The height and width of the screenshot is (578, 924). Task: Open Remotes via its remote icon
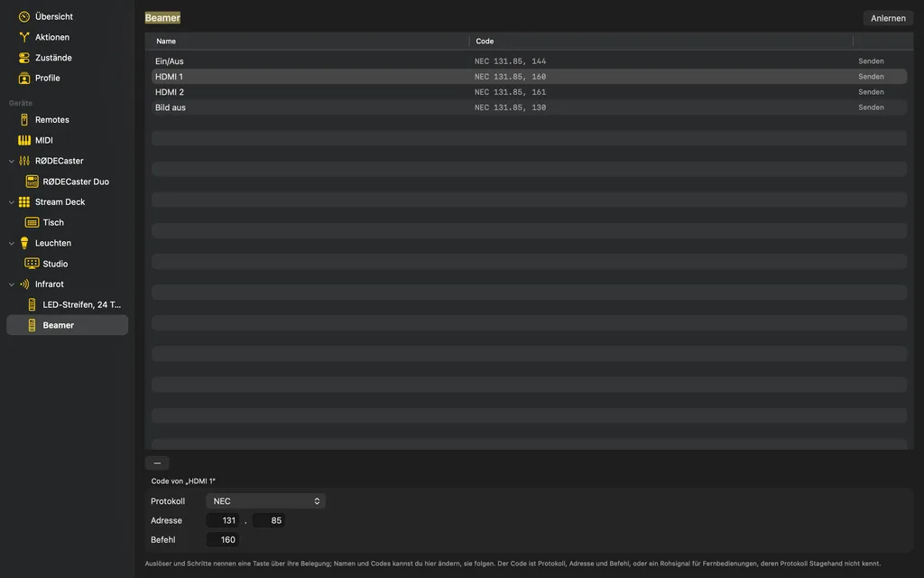(24, 120)
